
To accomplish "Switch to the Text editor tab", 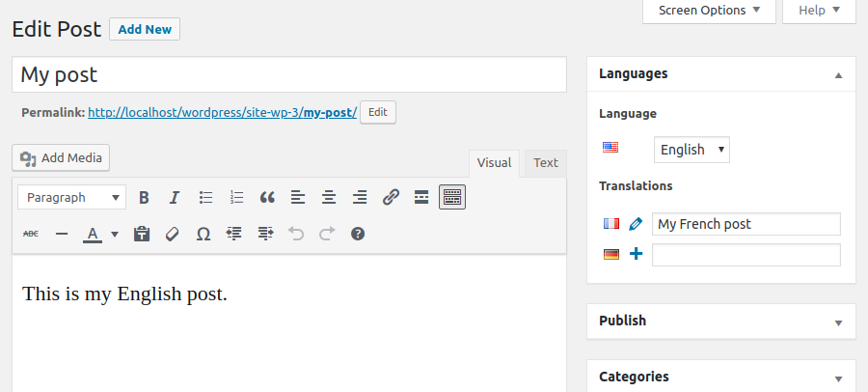I will [546, 163].
